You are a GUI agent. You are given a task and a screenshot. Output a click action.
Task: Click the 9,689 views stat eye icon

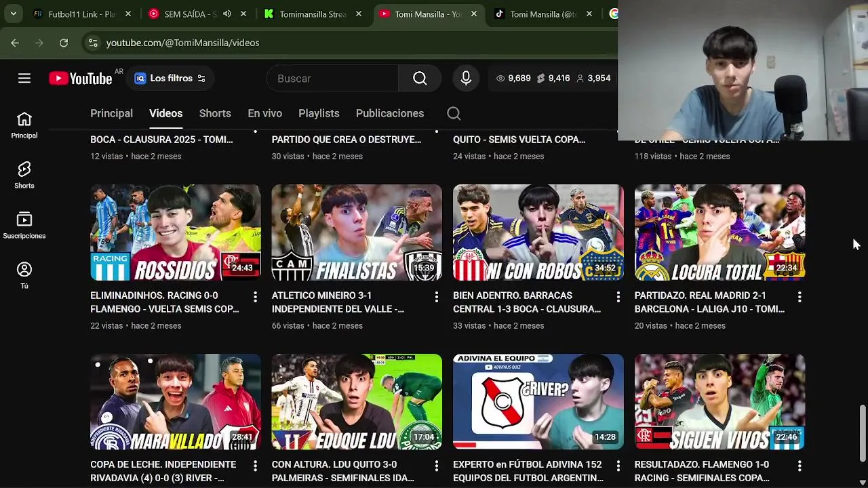(500, 79)
